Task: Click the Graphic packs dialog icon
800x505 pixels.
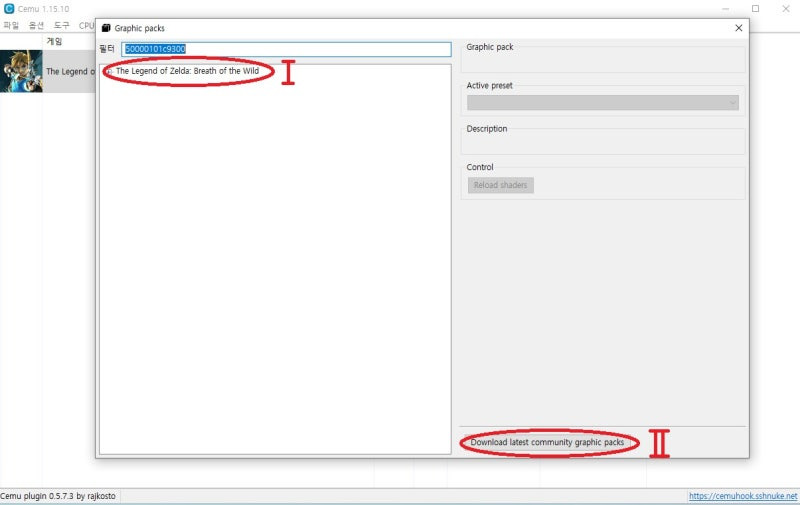Action: (106, 28)
